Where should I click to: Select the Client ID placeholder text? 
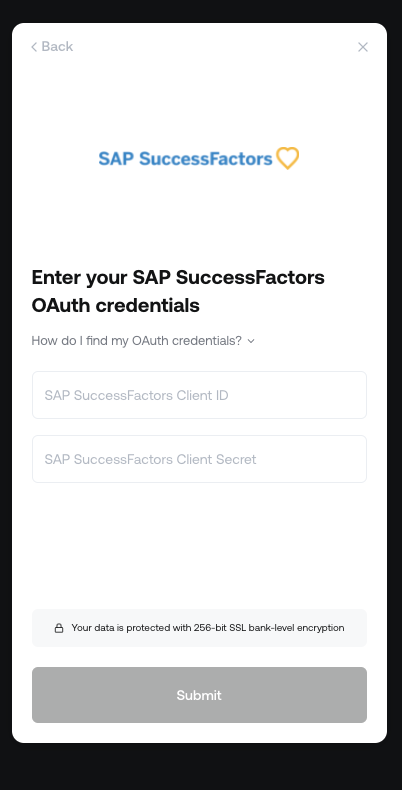137,396
